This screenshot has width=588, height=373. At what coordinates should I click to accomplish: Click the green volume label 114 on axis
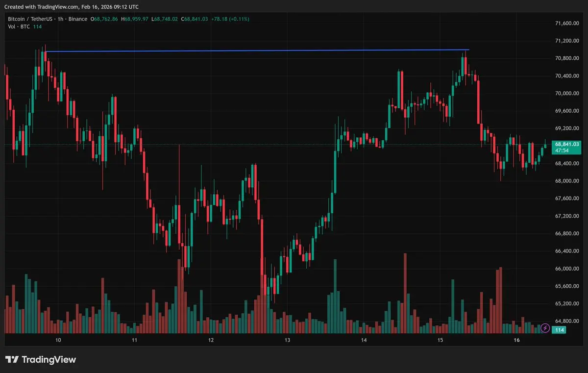click(x=559, y=330)
